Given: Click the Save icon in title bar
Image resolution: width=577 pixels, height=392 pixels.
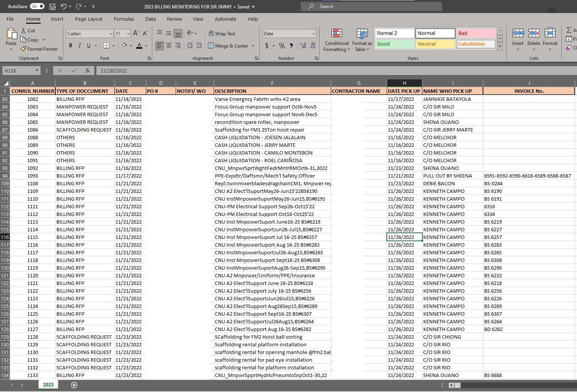Looking at the screenshot, I should [x=53, y=7].
